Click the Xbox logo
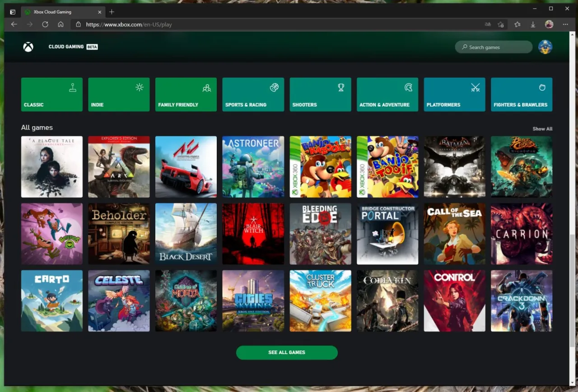578x392 pixels. pos(28,46)
